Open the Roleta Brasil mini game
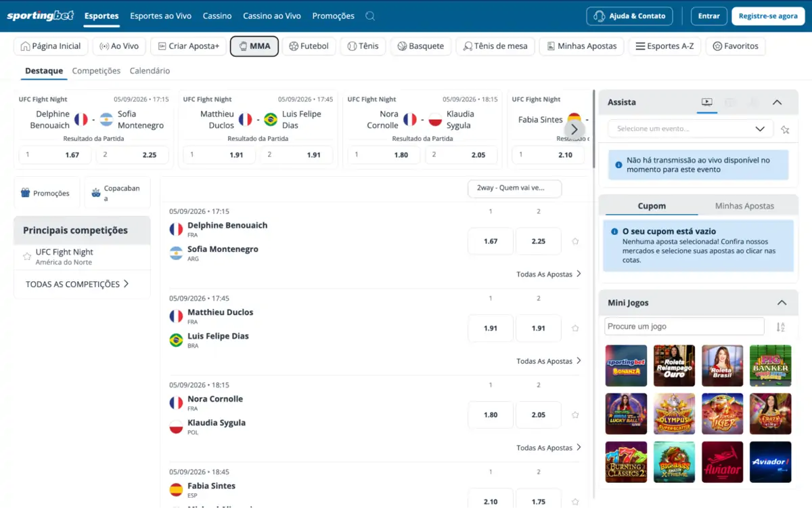 (722, 366)
